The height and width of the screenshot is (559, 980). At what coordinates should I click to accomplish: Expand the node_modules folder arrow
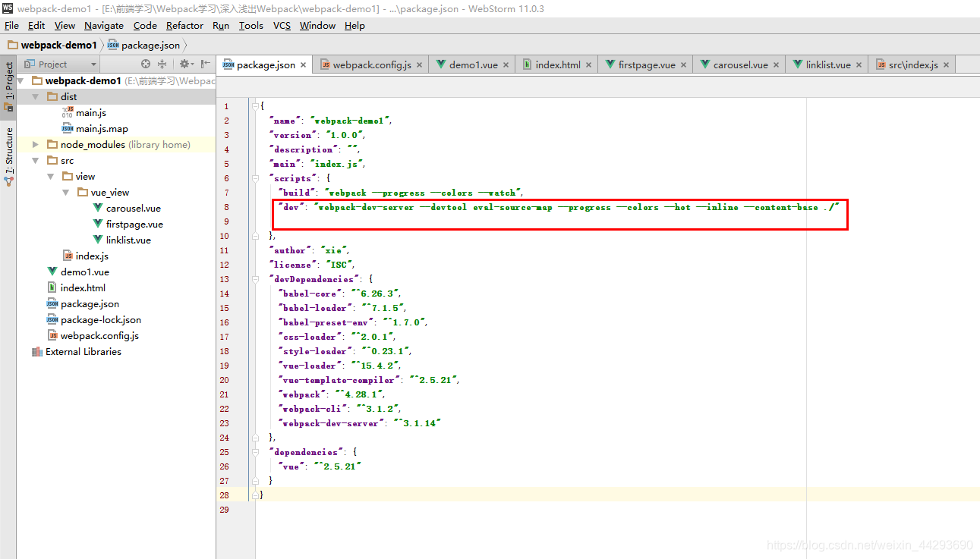pos(36,144)
